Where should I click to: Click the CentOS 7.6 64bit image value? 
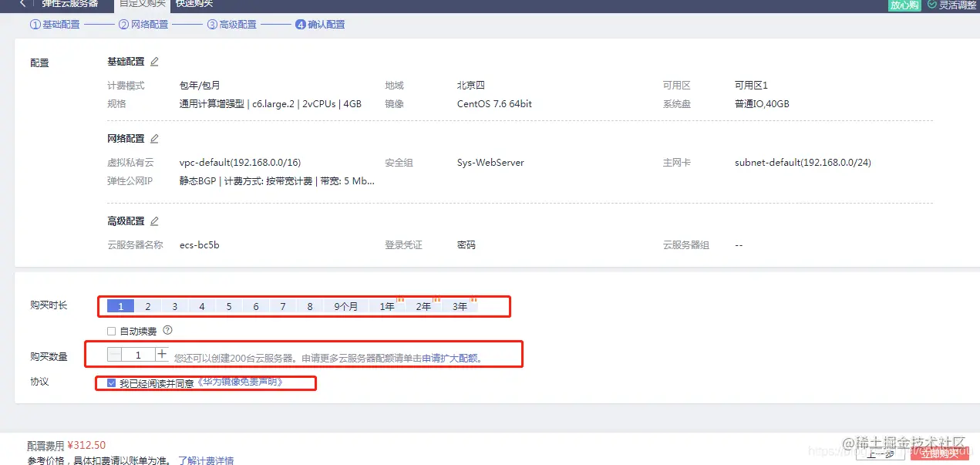pyautogui.click(x=494, y=104)
